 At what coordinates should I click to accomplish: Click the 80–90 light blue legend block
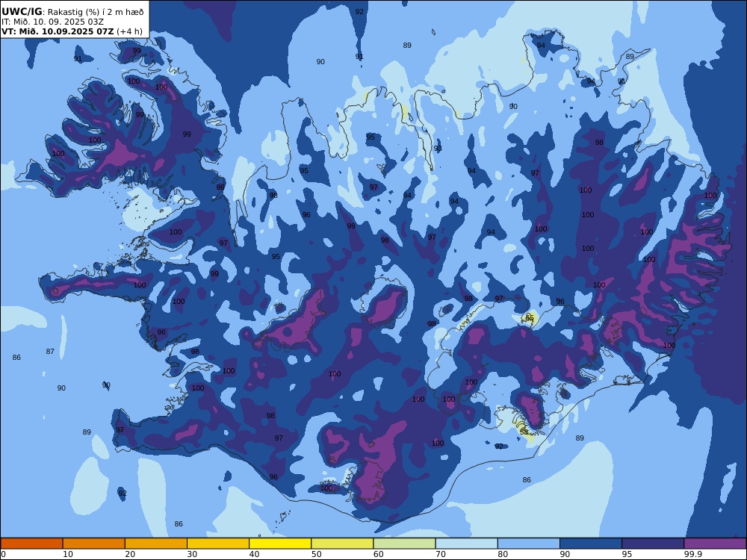(529, 544)
